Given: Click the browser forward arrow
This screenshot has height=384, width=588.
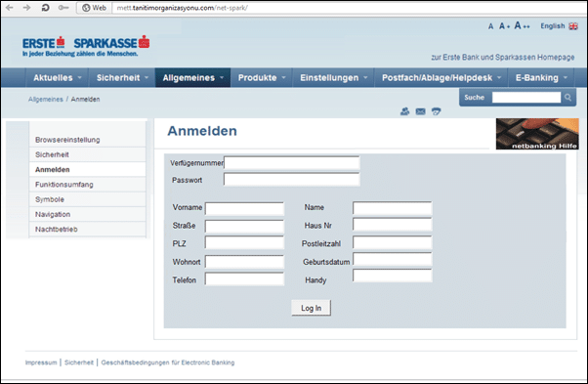Looking at the screenshot, I should [26, 8].
